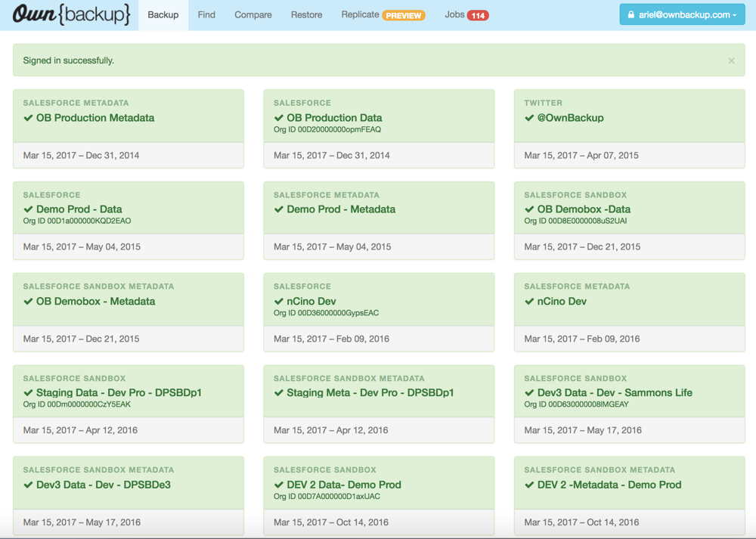Click the OwnBackup logo

(71, 15)
